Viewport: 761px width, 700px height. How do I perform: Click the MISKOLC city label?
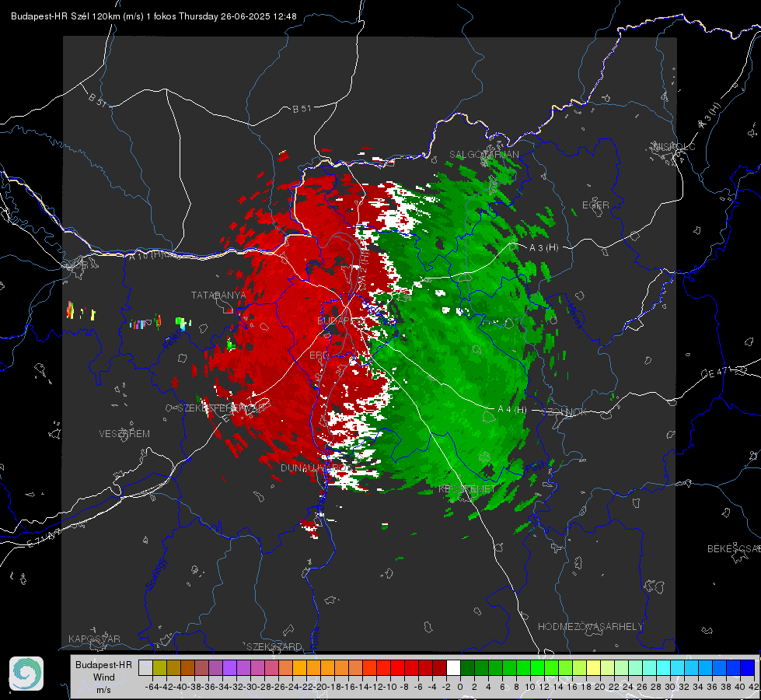click(674, 146)
